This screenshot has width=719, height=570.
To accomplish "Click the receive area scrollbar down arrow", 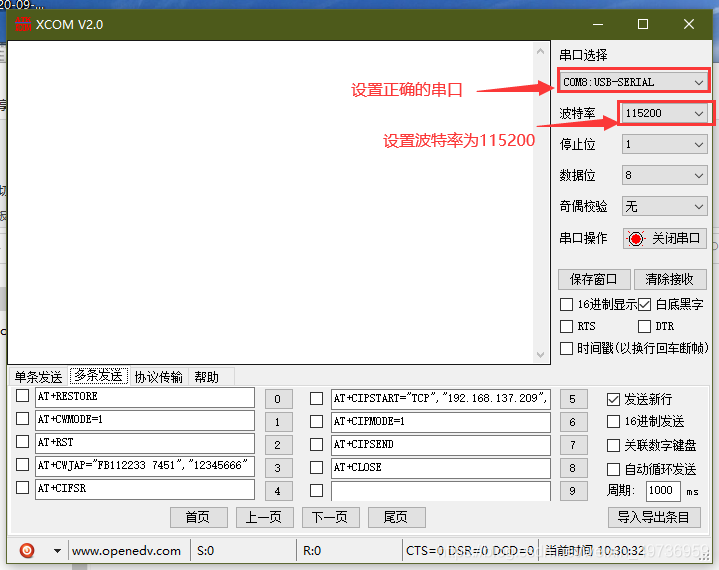I will point(541,354).
